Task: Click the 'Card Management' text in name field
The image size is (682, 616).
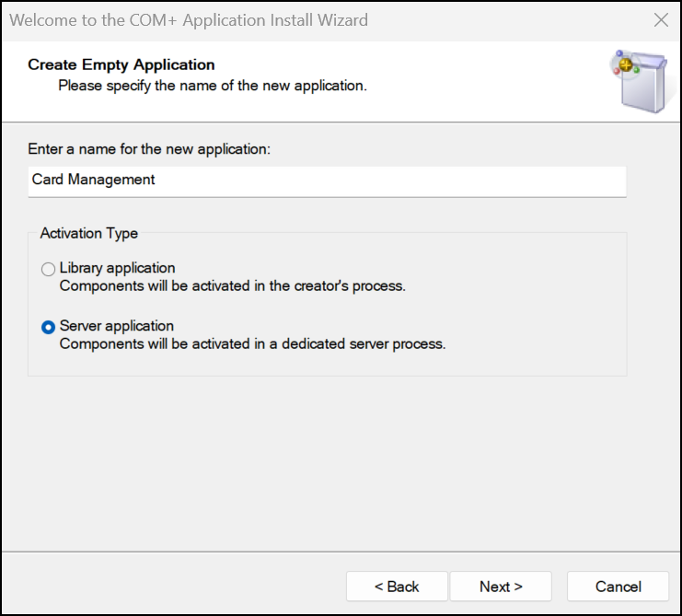Action: tap(94, 180)
